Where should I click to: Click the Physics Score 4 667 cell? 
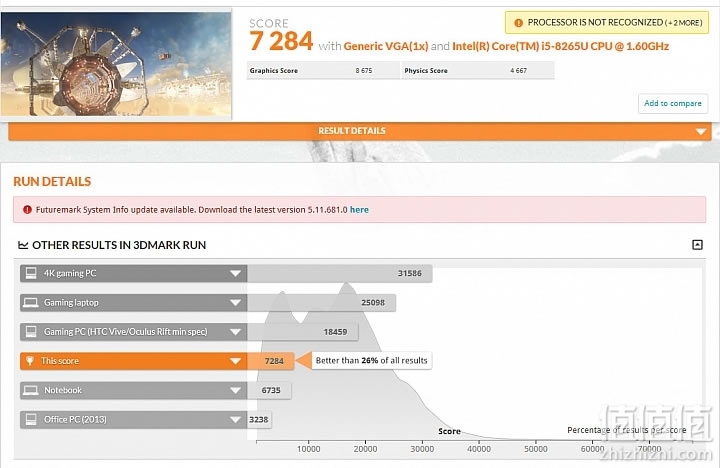[x=478, y=71]
